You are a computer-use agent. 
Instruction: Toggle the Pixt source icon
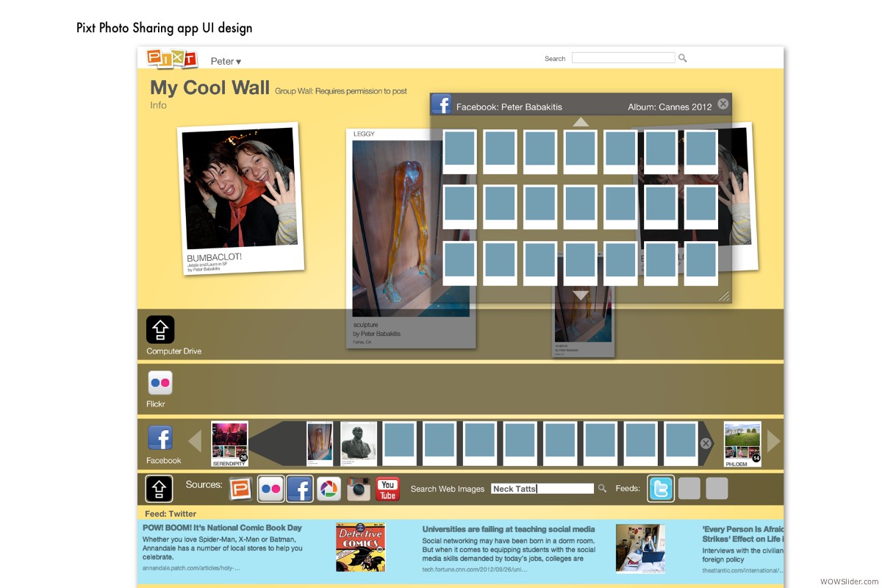pos(240,489)
